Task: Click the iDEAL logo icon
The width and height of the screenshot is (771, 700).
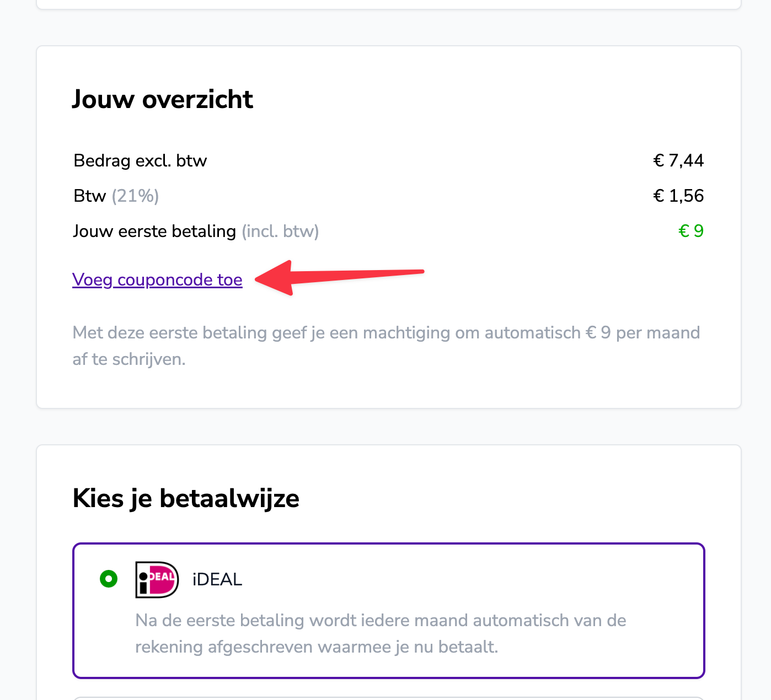Action: pos(157,579)
